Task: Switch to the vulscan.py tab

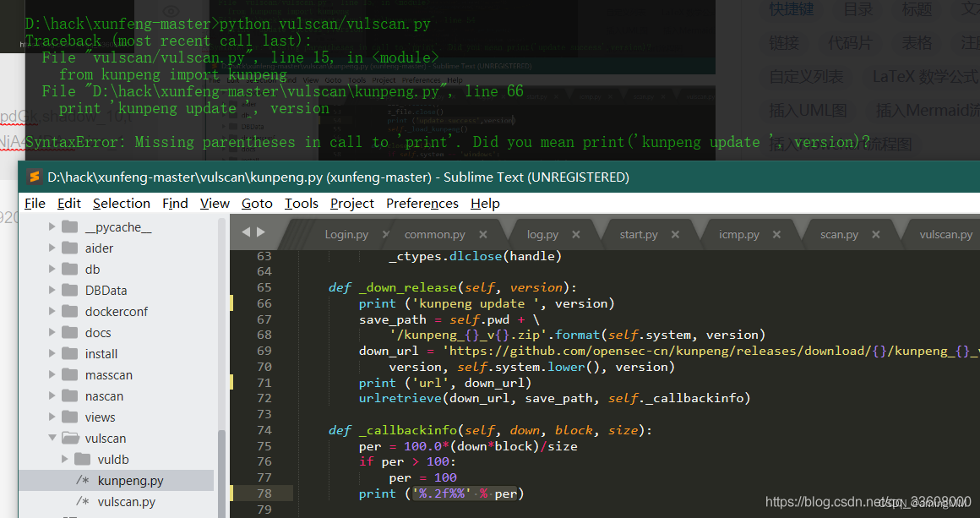Action: click(x=945, y=234)
